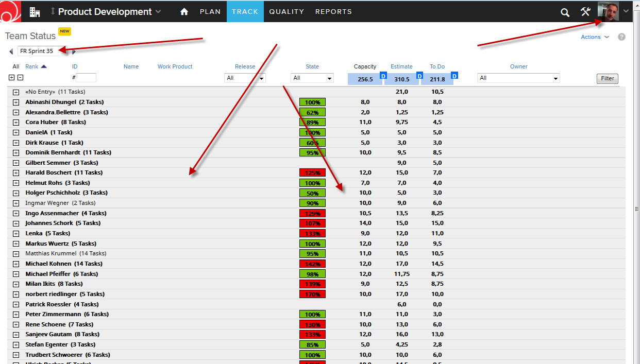
Task: Click the red Rally logo
Action: [10, 11]
